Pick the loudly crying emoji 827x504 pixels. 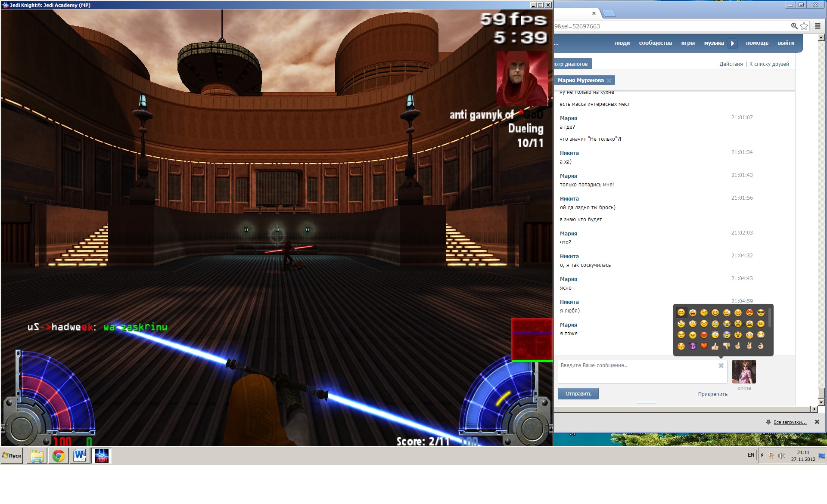click(727, 324)
